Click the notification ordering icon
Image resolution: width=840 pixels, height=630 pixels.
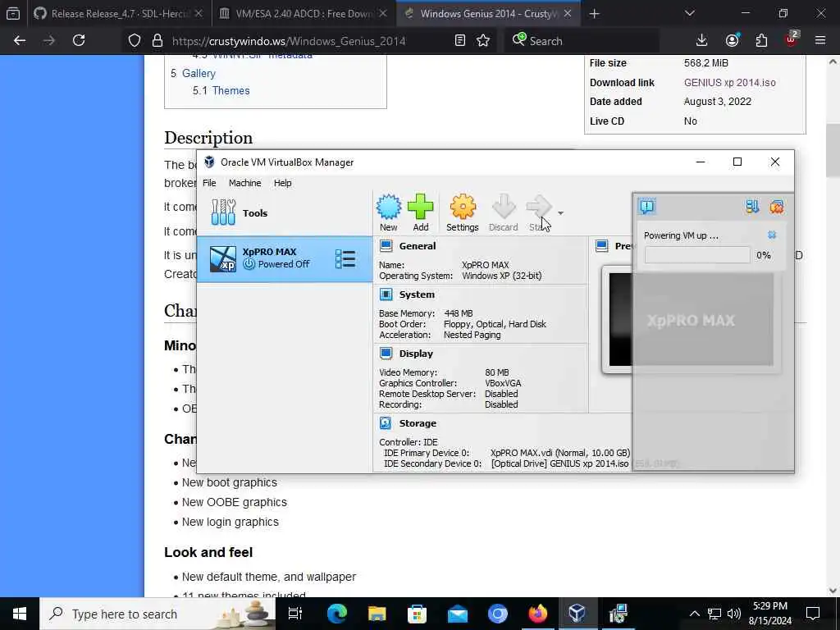752,206
